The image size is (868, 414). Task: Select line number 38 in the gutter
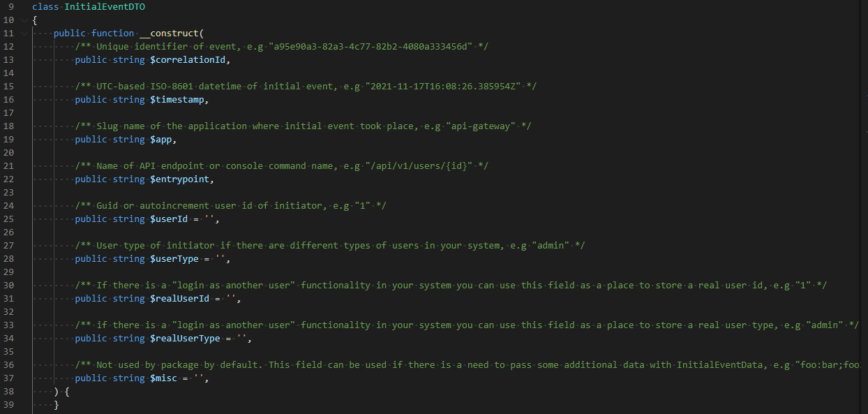pos(9,392)
